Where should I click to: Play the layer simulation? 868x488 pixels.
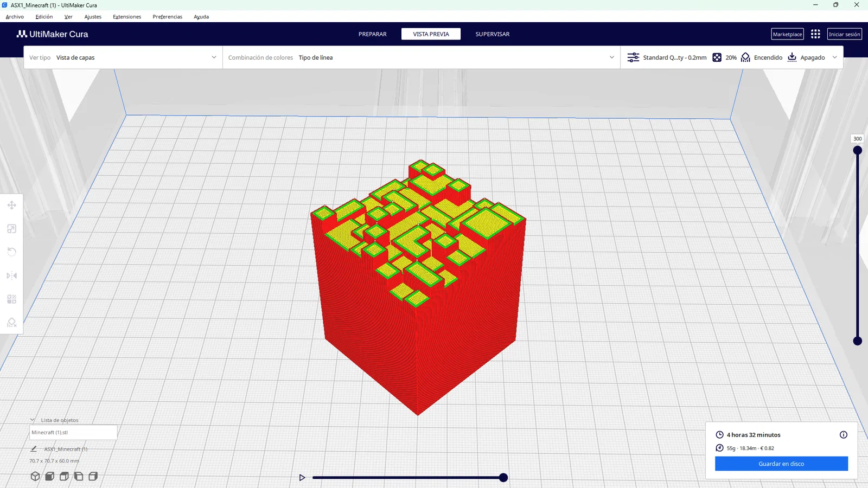click(x=302, y=478)
